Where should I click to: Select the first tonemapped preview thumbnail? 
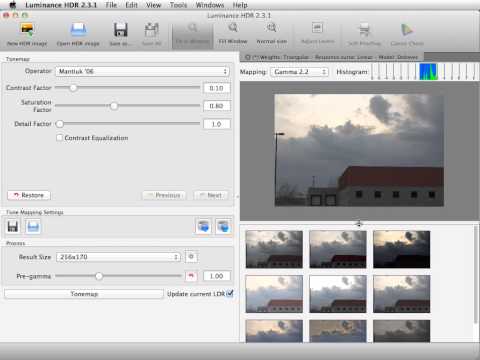(274, 249)
